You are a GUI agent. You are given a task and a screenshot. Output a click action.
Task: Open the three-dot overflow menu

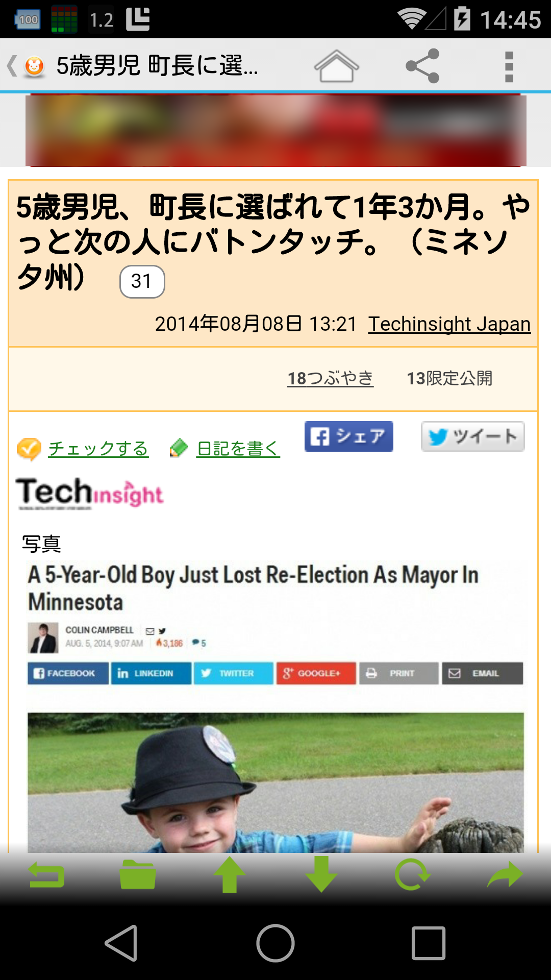tap(509, 66)
